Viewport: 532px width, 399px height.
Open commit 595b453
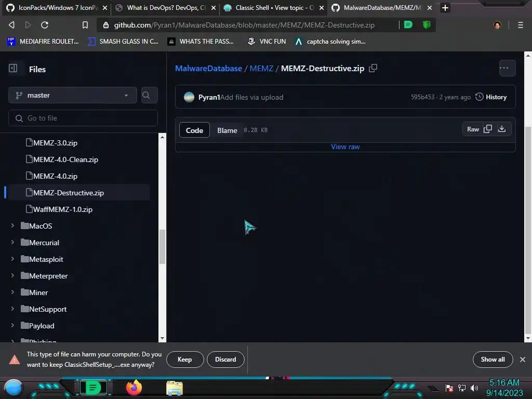point(422,97)
